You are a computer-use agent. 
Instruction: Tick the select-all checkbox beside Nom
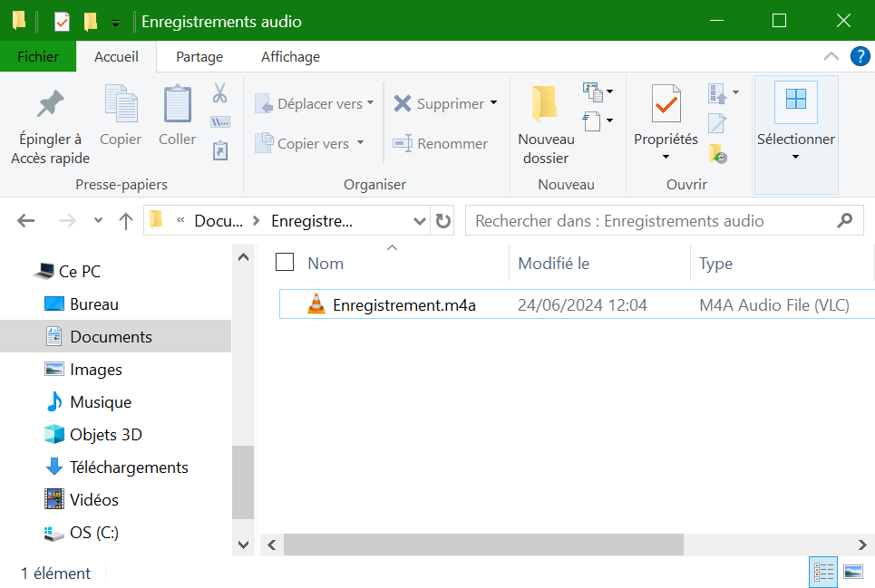285,263
